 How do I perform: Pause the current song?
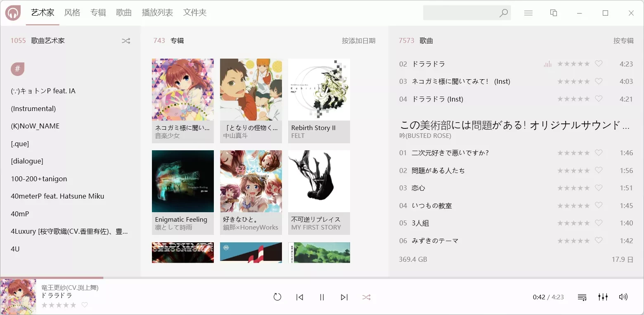pos(322,297)
